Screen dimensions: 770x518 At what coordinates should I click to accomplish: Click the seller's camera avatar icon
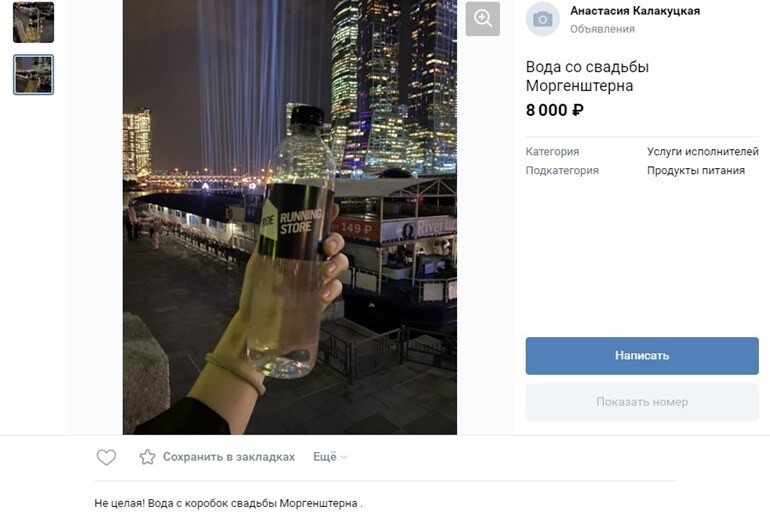542,19
